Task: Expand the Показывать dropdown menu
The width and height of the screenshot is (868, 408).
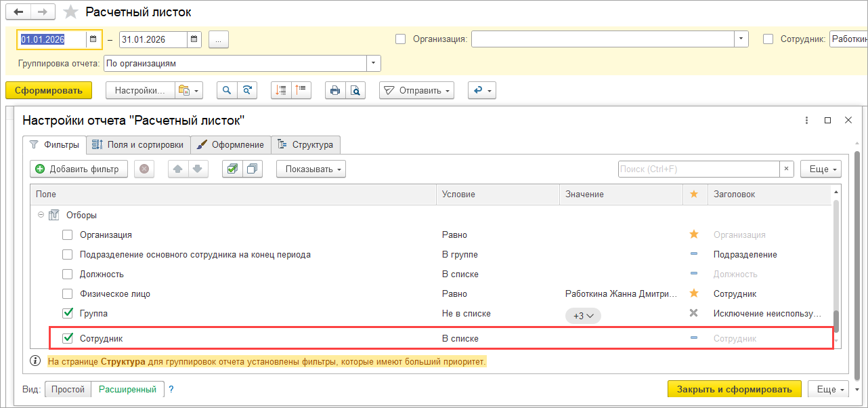Action: 311,169
